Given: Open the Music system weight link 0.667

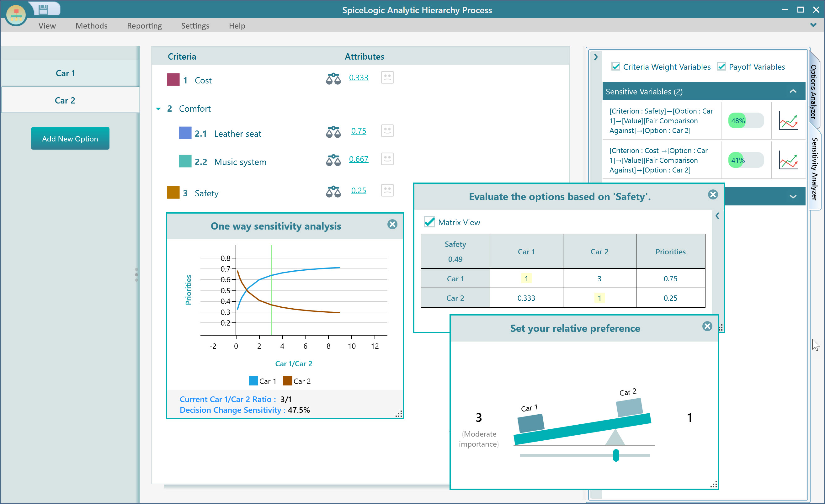Looking at the screenshot, I should pos(359,159).
